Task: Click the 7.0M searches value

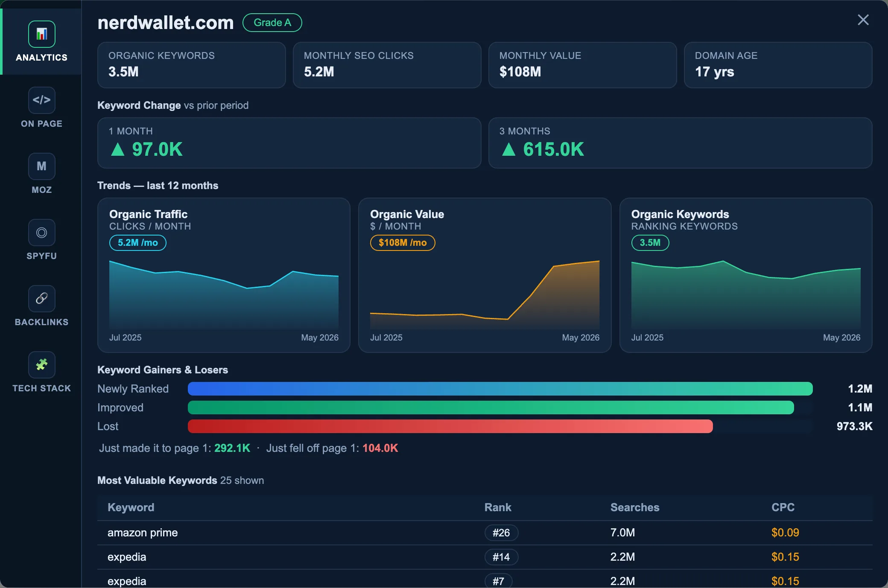Action: [x=622, y=533]
